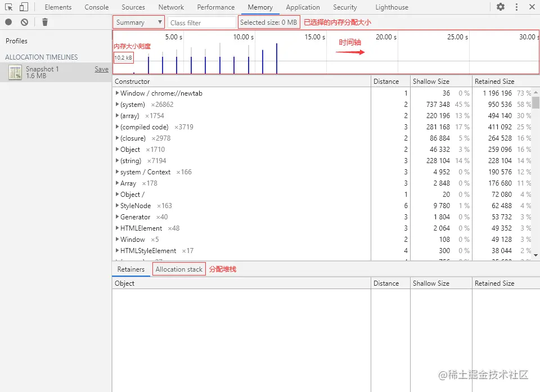
Task: Expand the Array ×178 row
Action: (x=117, y=183)
